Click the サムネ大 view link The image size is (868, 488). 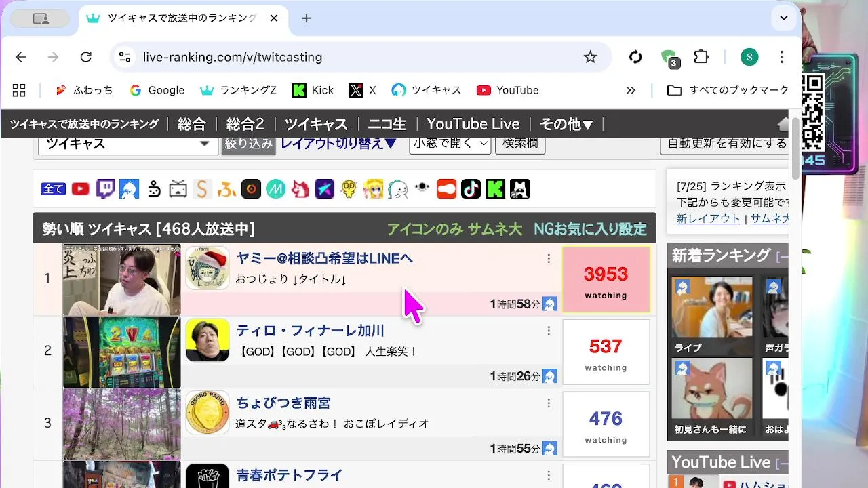click(494, 229)
